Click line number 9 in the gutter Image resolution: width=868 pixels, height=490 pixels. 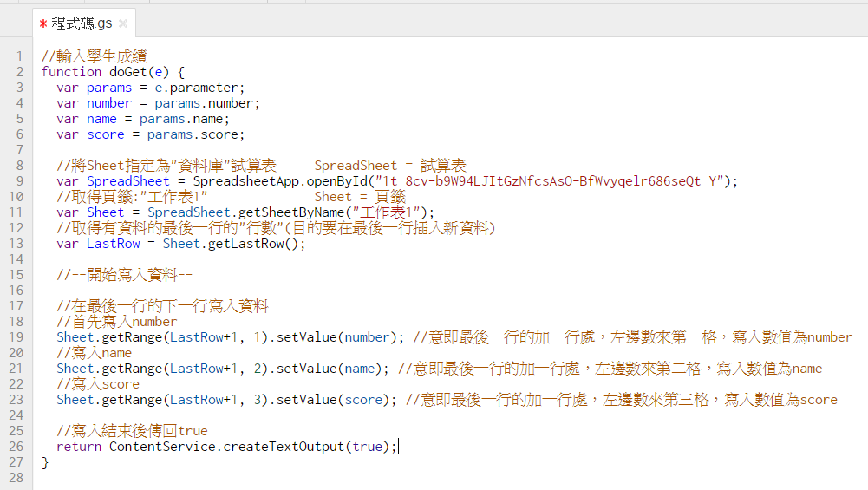coord(20,181)
